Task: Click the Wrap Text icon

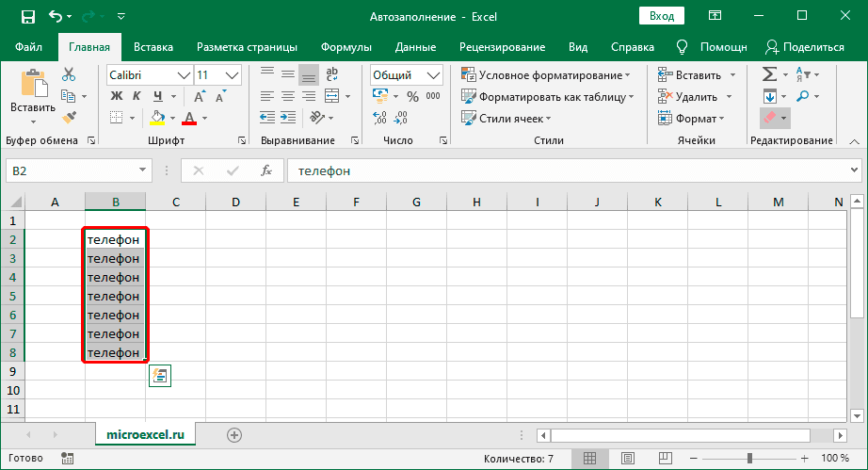Action: (330, 74)
